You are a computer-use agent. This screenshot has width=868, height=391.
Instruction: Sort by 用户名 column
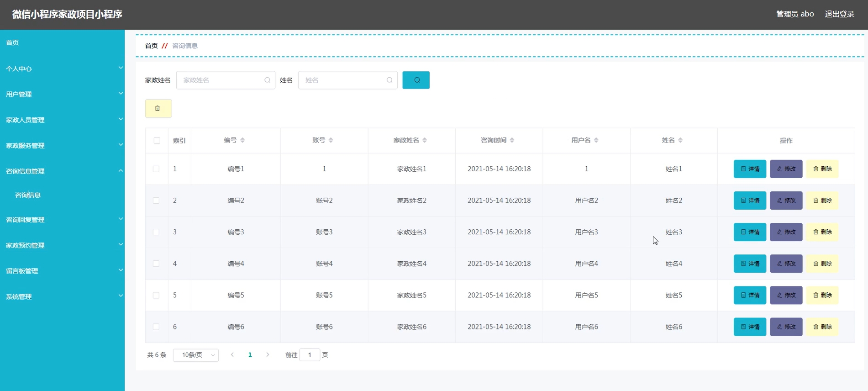[596, 140]
